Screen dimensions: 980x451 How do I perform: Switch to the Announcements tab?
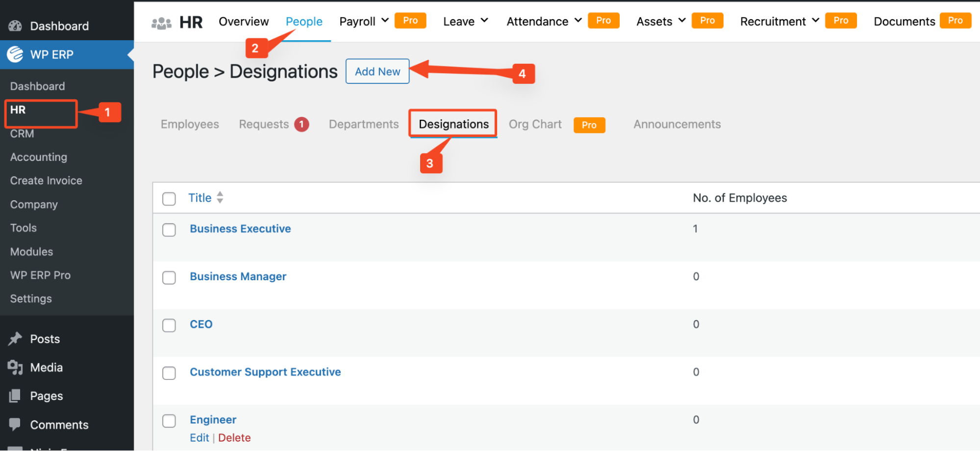click(677, 124)
